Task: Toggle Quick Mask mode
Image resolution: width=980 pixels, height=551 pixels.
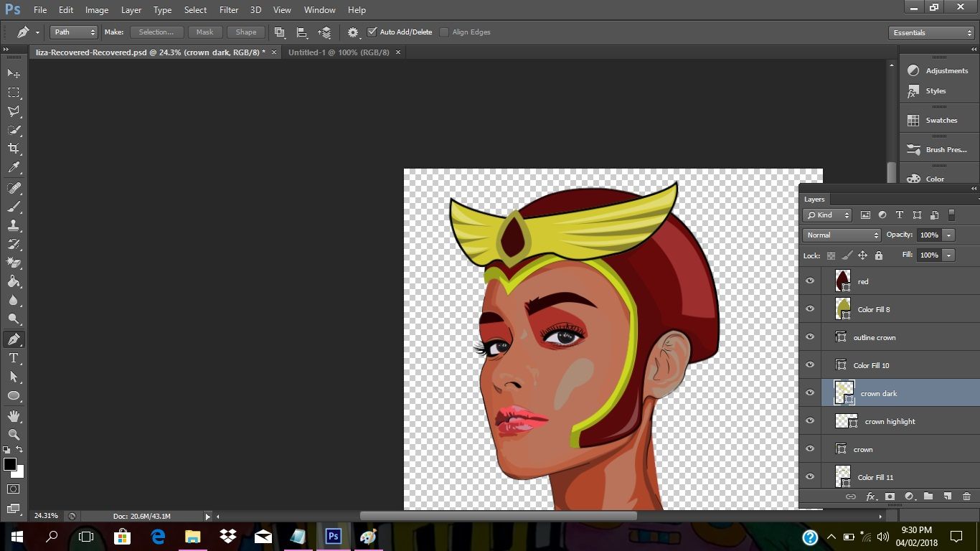Action: pos(14,489)
